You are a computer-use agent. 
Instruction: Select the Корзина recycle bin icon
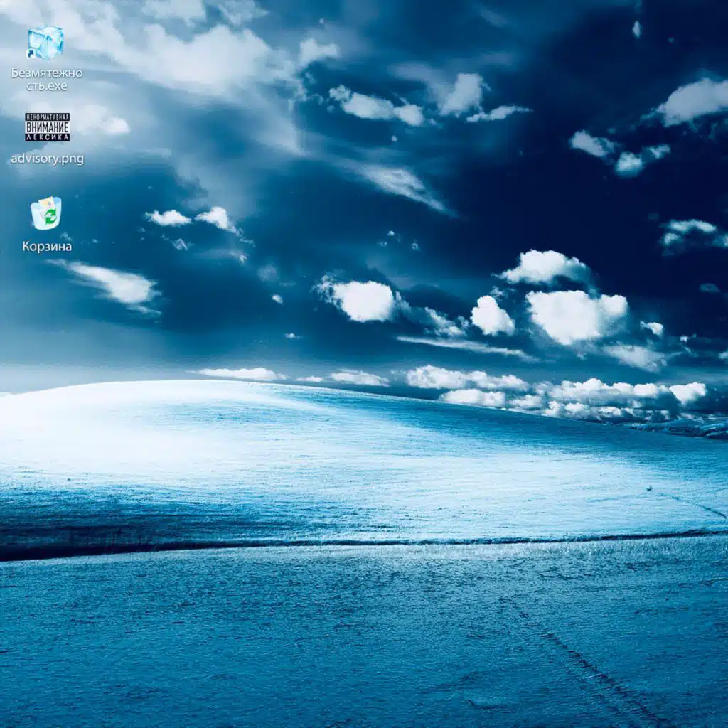pyautogui.click(x=46, y=213)
